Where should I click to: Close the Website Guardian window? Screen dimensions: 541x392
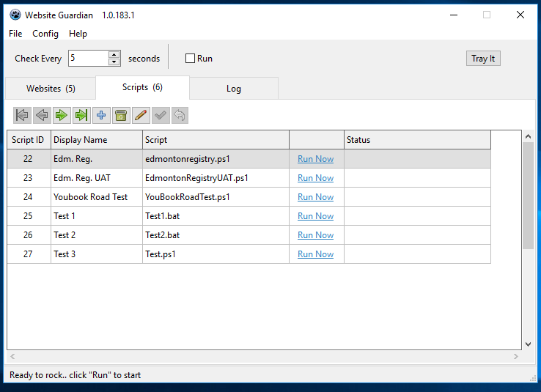coord(520,15)
